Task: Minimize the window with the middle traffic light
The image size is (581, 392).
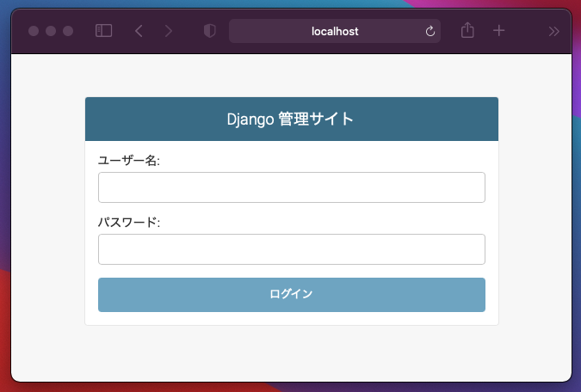Action: [51, 31]
